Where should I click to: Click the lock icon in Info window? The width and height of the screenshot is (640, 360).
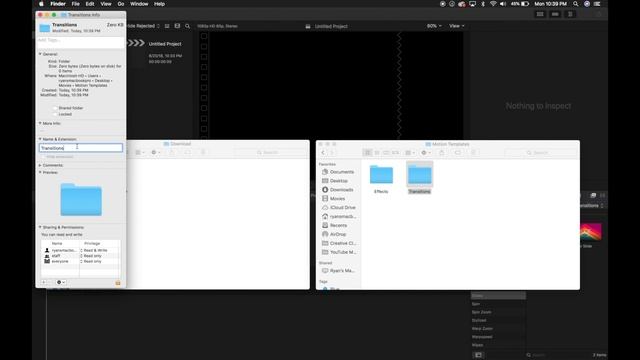tap(118, 283)
